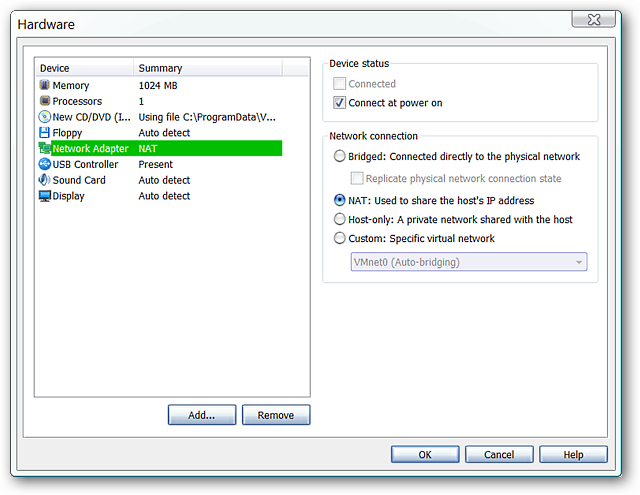The height and width of the screenshot is (495, 640).
Task: Select the Network Adapter row
Action: (160, 148)
